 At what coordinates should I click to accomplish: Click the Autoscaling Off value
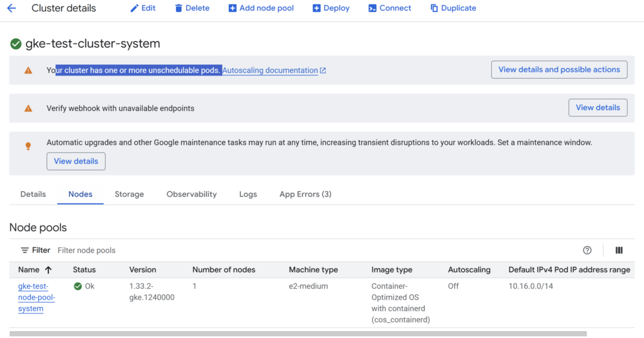(453, 286)
